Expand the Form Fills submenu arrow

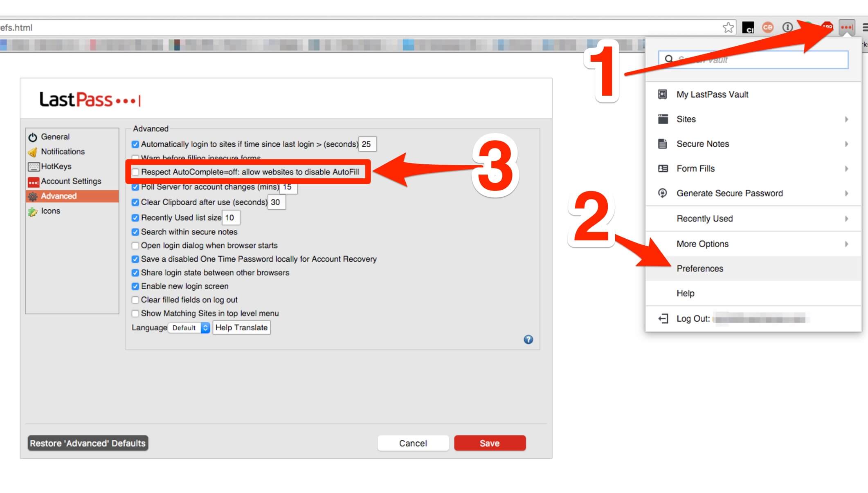pyautogui.click(x=846, y=168)
